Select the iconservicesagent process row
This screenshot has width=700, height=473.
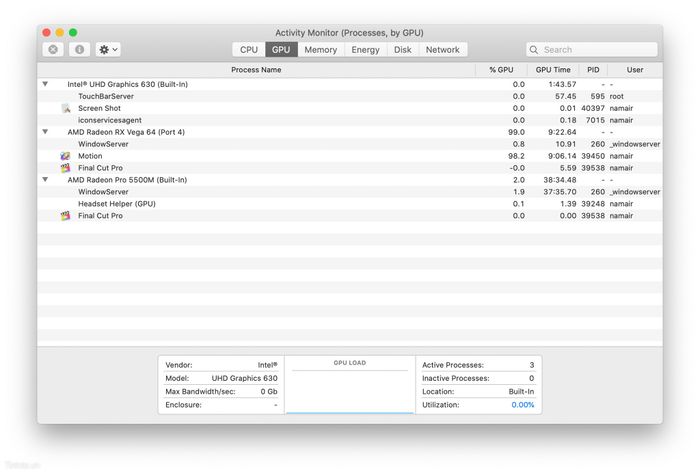pos(350,120)
